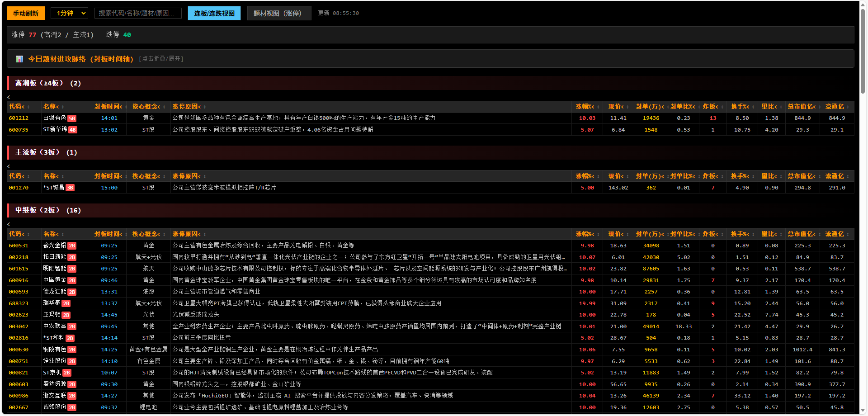
Task: Open the 1分钟 refresh interval dropdown
Action: click(x=69, y=13)
